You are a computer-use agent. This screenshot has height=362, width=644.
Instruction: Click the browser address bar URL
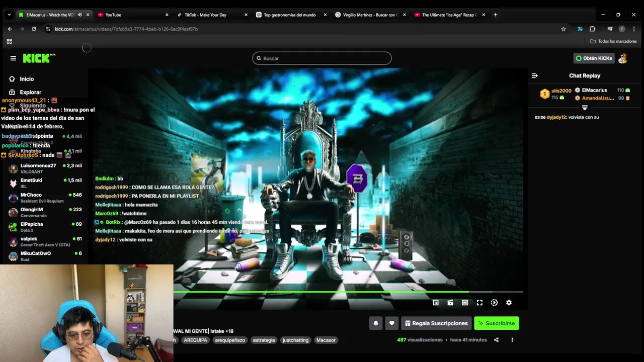click(x=126, y=29)
